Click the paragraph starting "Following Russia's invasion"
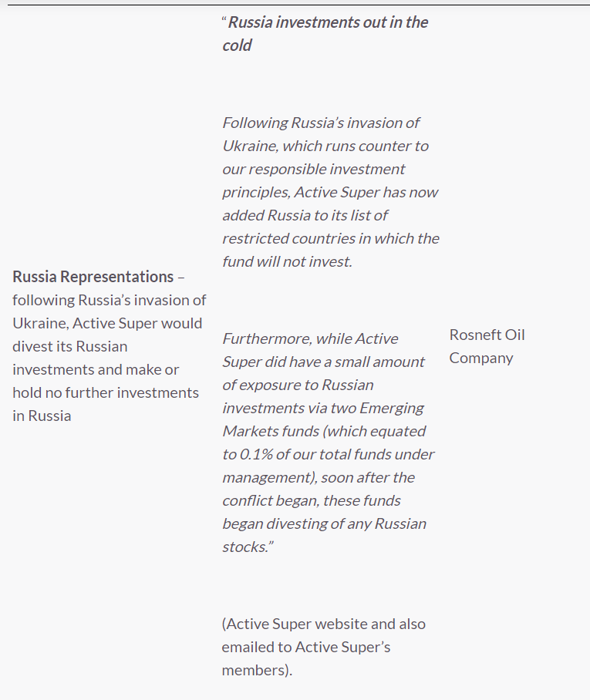Screen dimensions: 590x700 click(x=330, y=192)
